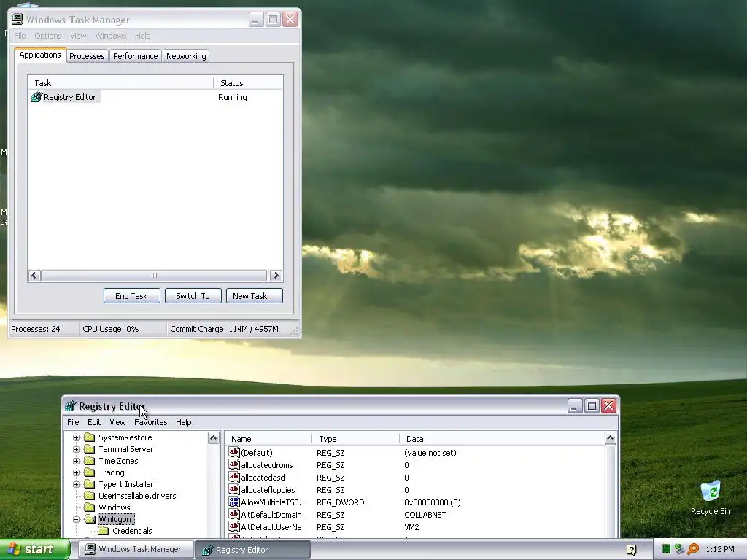Click the orange magnifier tray icon
The width and height of the screenshot is (747, 560).
693,549
